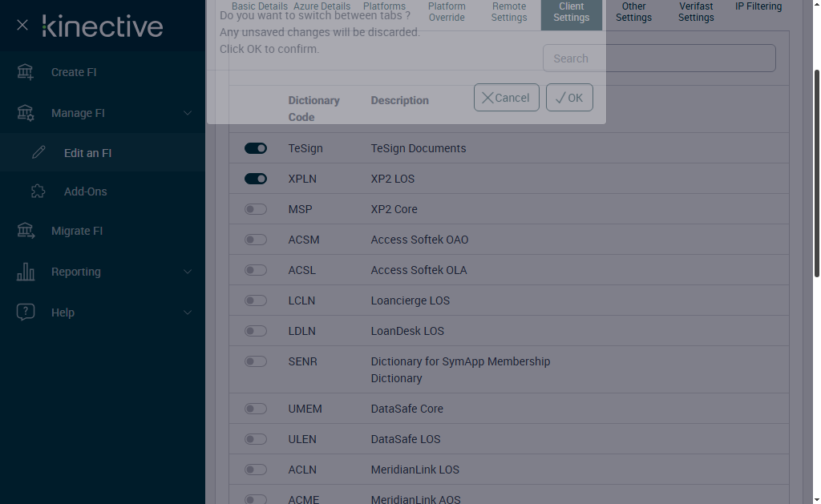Expand the Reporting chevron

pyautogui.click(x=187, y=272)
